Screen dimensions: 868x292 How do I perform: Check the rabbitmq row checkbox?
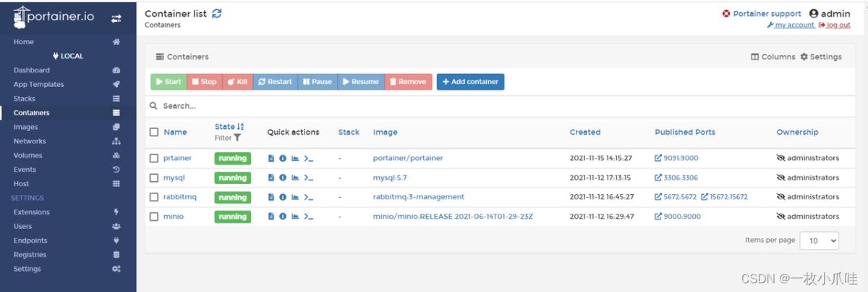(154, 197)
